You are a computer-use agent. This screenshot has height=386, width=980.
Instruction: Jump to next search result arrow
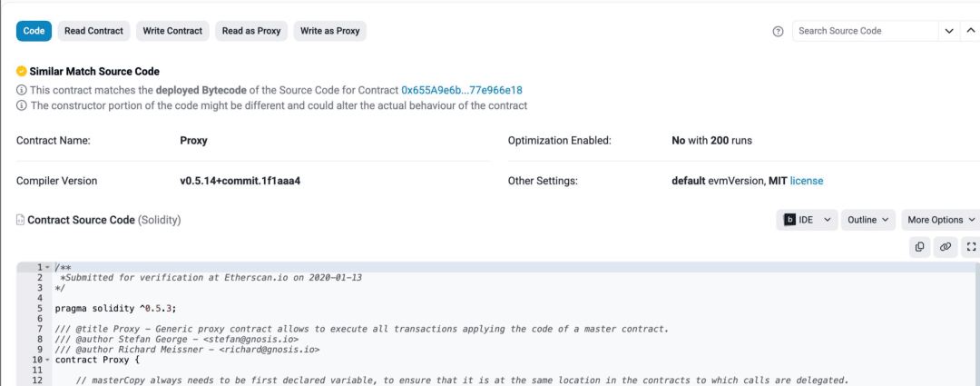949,31
